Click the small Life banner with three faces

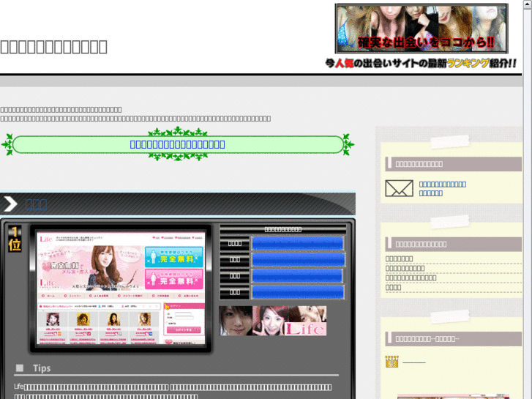tap(273, 321)
